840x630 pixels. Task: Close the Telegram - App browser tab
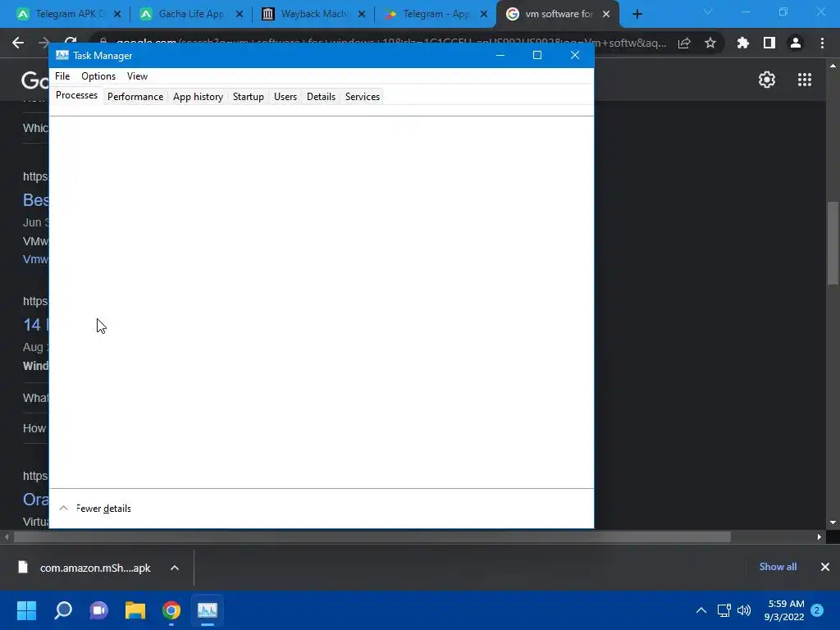484,14
